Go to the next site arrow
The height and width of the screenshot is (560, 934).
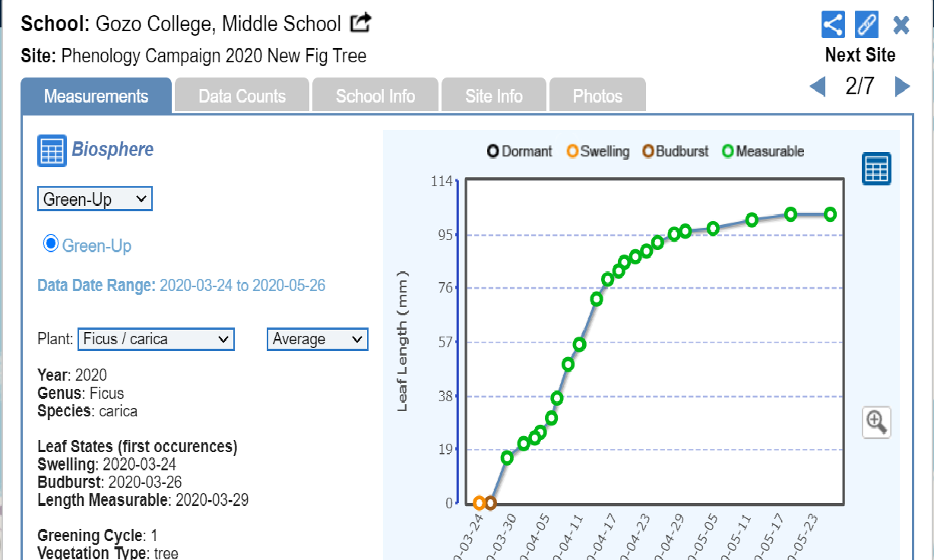[x=902, y=87]
